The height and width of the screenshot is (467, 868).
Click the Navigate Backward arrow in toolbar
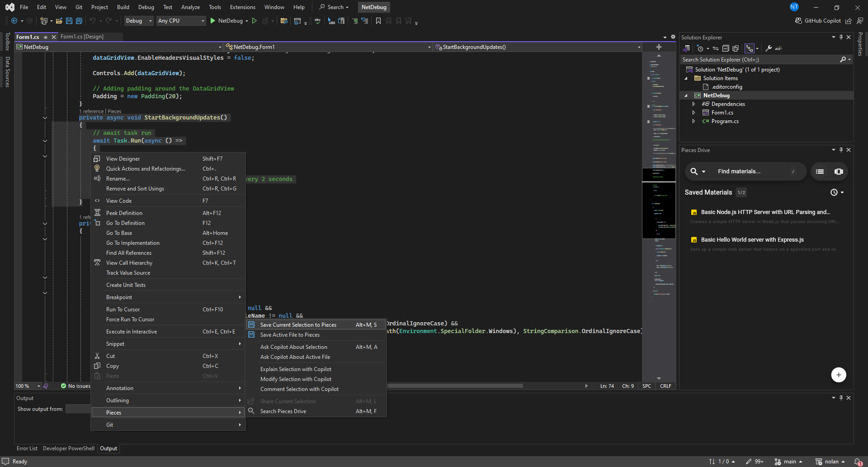click(14, 21)
